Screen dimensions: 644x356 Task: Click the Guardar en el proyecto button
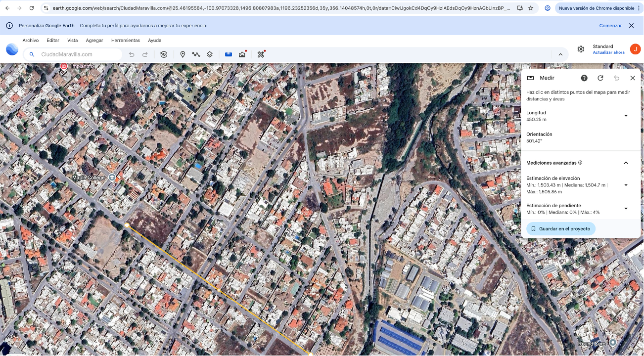click(x=560, y=229)
